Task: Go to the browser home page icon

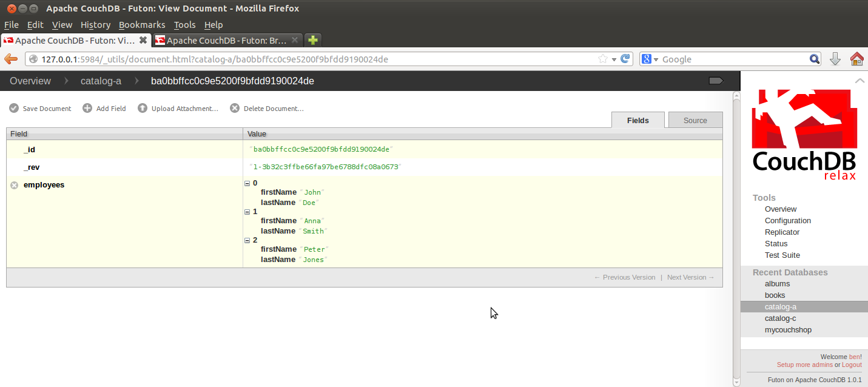Action: point(856,59)
